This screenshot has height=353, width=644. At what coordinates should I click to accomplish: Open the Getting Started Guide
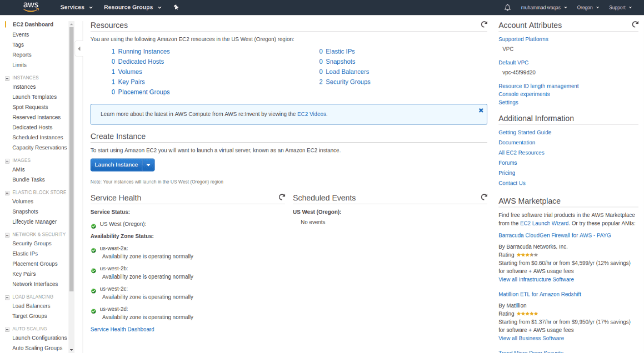525,132
